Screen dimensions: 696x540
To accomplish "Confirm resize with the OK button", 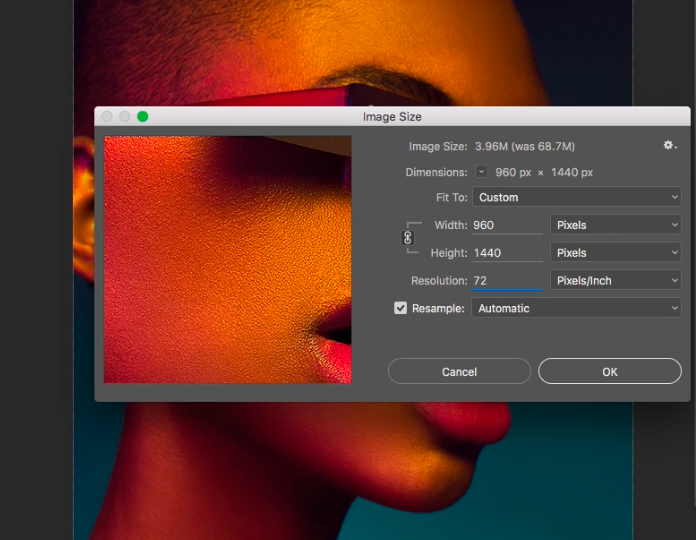I will coord(609,371).
